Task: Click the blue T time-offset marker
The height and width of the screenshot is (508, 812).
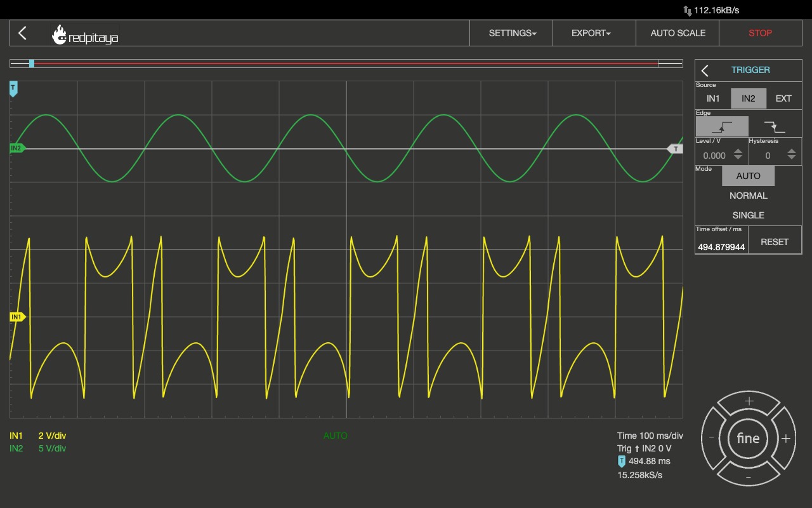Action: point(13,89)
